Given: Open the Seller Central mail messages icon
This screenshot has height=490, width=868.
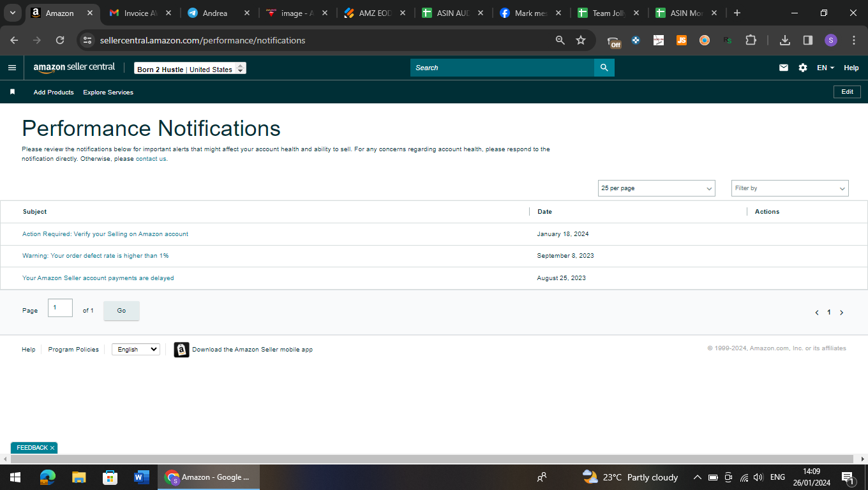Looking at the screenshot, I should click(x=784, y=68).
